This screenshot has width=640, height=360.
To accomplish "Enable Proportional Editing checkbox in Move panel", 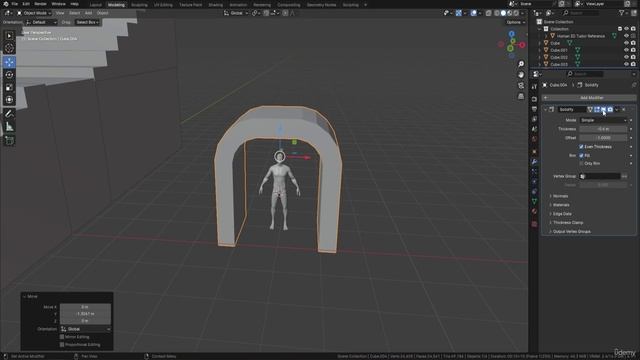I will pyautogui.click(x=62, y=344).
